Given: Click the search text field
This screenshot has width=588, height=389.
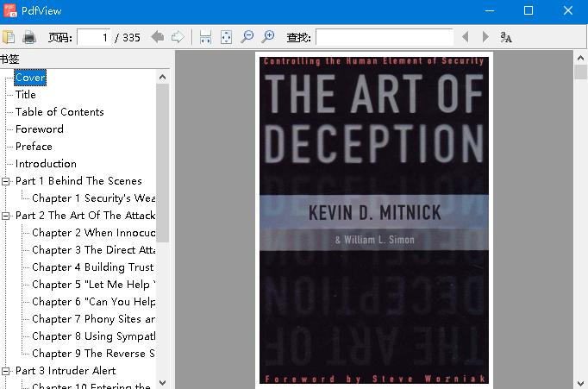Looking at the screenshot, I should tap(385, 37).
